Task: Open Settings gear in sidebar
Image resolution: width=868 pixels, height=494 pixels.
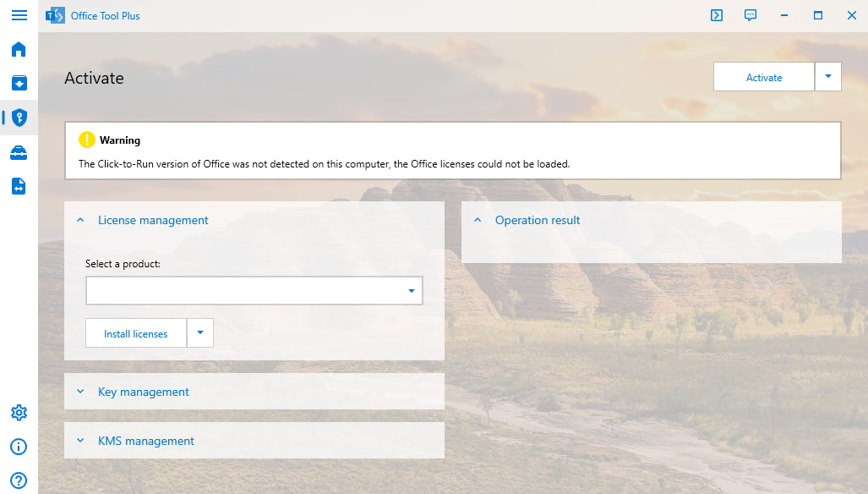Action: 19,413
